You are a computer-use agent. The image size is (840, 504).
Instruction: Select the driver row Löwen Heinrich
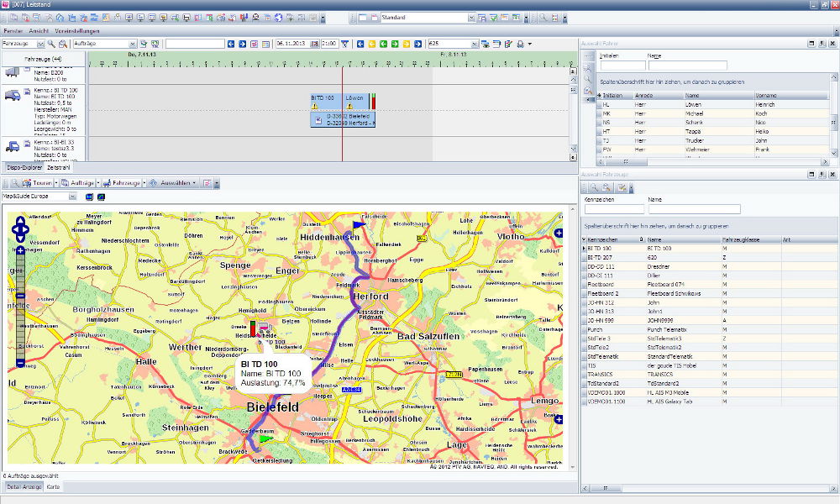[713, 104]
